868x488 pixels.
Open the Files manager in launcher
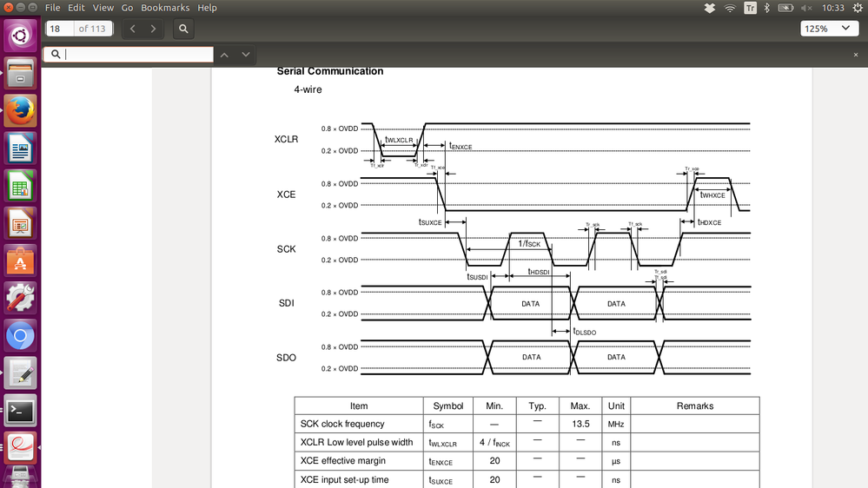(21, 73)
